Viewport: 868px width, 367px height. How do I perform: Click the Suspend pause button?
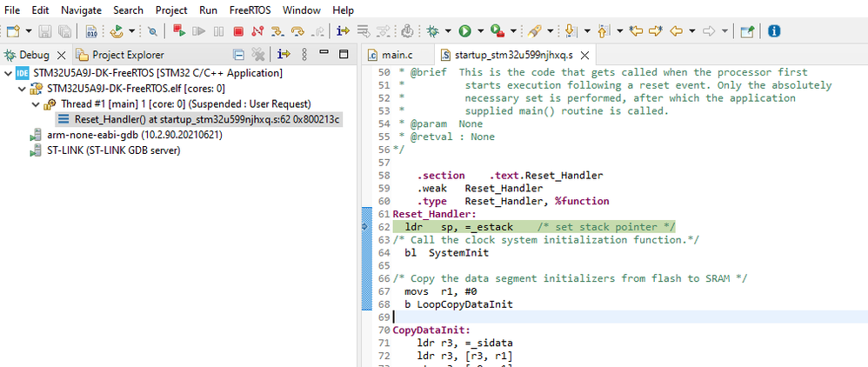[x=218, y=31]
